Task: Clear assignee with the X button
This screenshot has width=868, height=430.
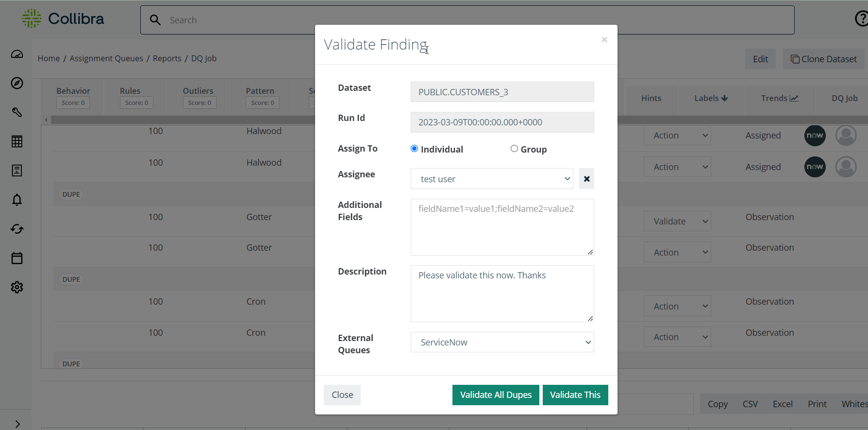Action: 586,179
